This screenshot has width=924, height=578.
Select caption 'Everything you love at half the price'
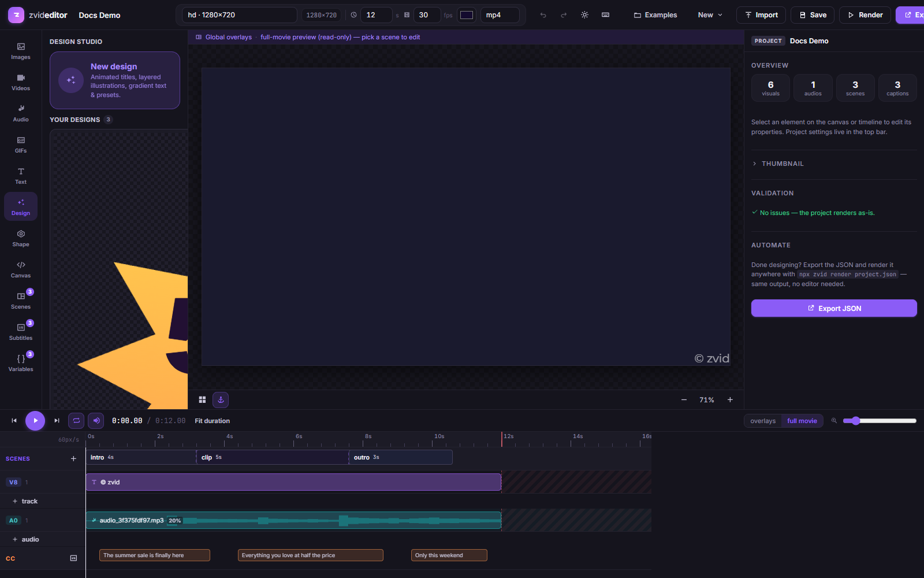coord(311,555)
